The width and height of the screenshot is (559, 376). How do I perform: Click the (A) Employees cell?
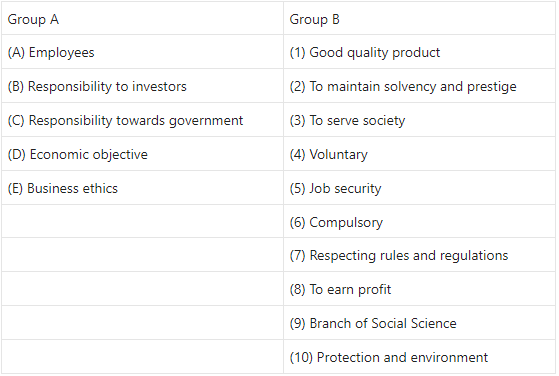[142, 52]
